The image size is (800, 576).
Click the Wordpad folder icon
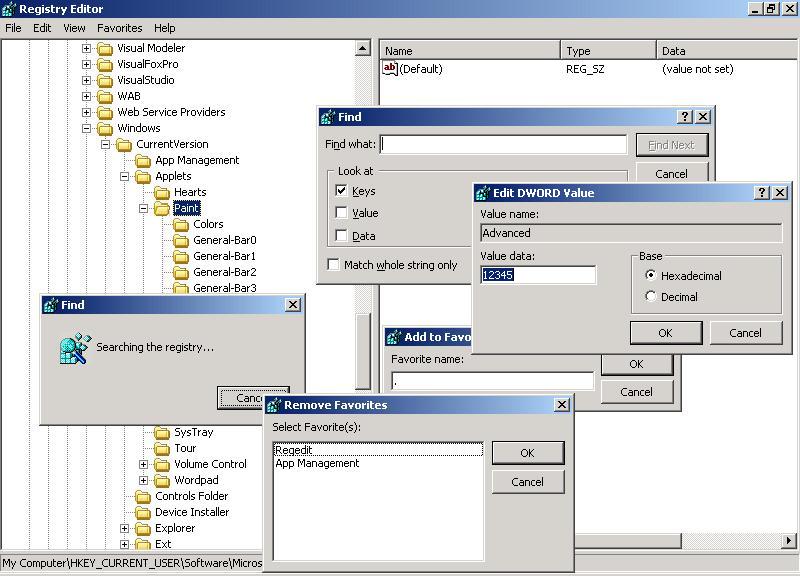162,480
